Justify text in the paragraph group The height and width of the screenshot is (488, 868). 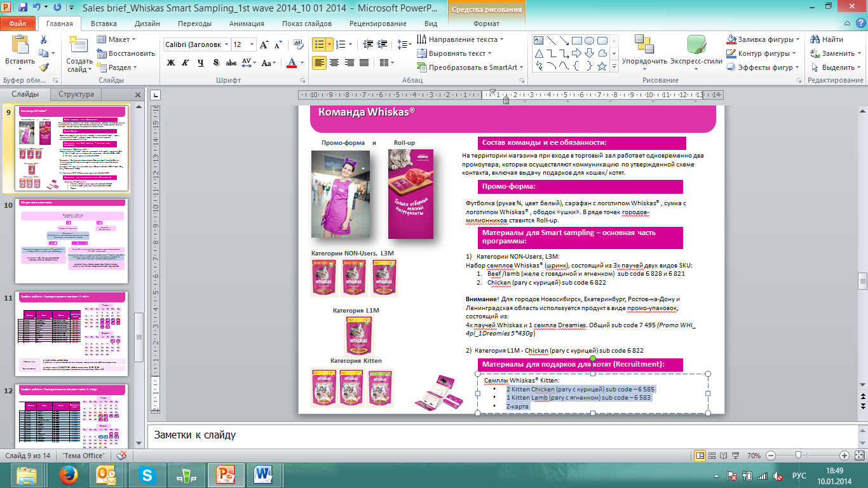coord(363,62)
